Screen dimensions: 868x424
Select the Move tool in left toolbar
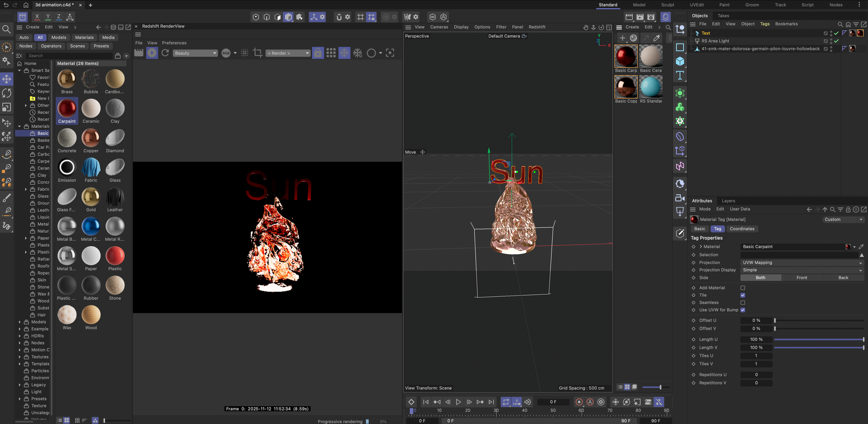7,79
